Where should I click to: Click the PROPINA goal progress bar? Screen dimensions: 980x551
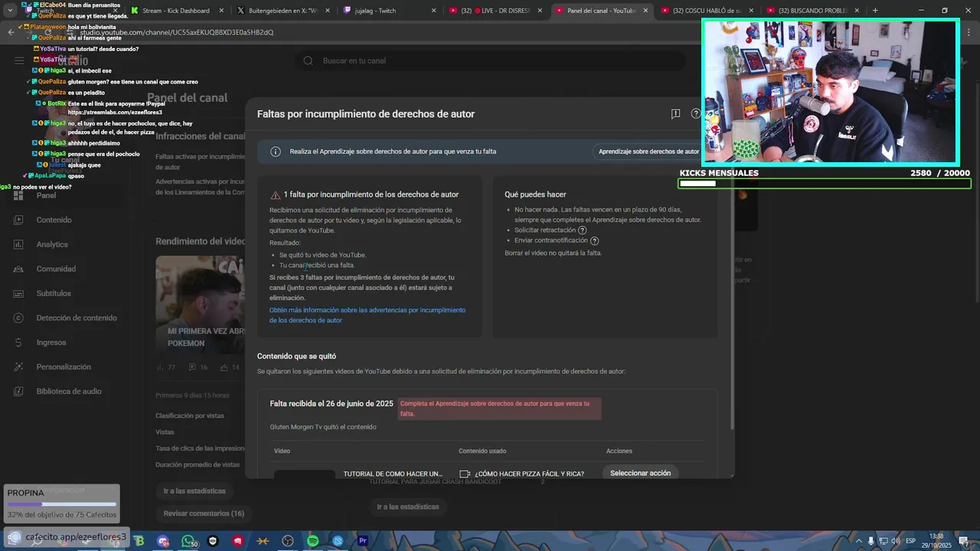61,504
